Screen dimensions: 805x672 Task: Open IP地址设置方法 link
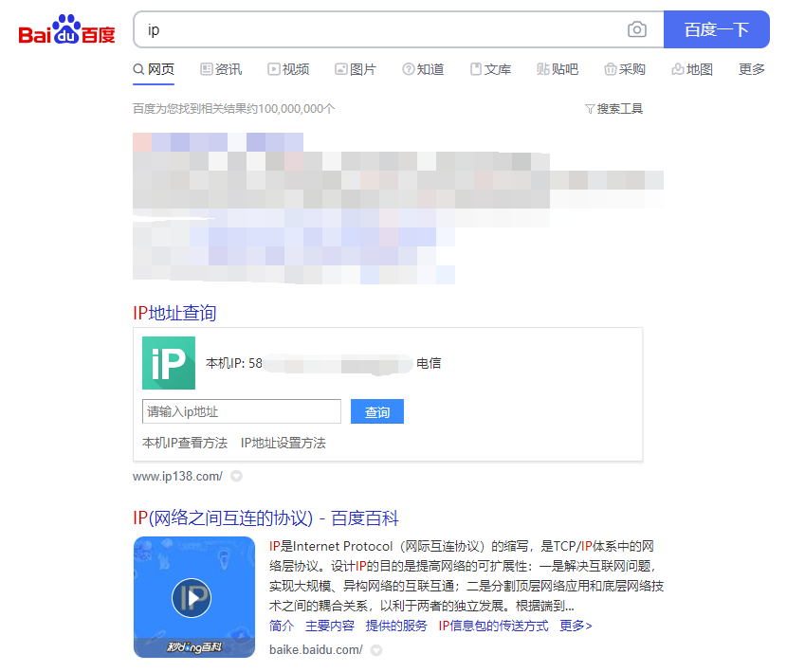click(284, 443)
